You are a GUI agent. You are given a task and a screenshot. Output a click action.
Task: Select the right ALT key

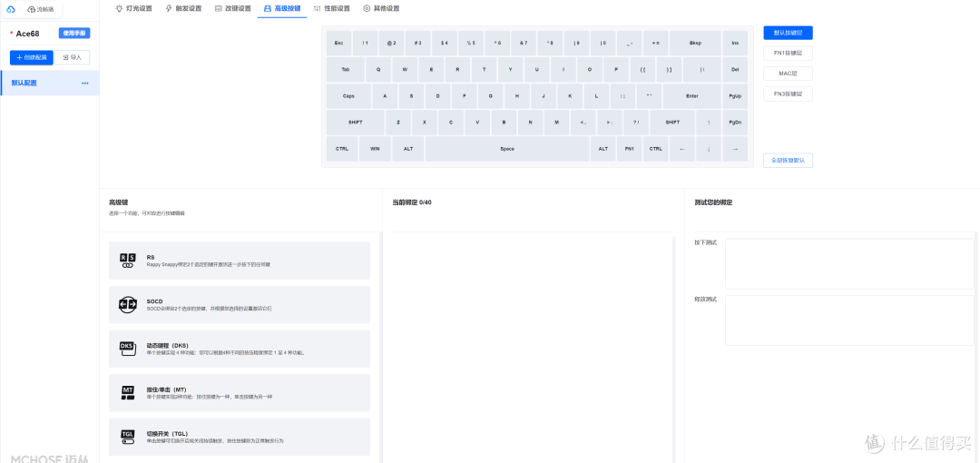click(603, 149)
